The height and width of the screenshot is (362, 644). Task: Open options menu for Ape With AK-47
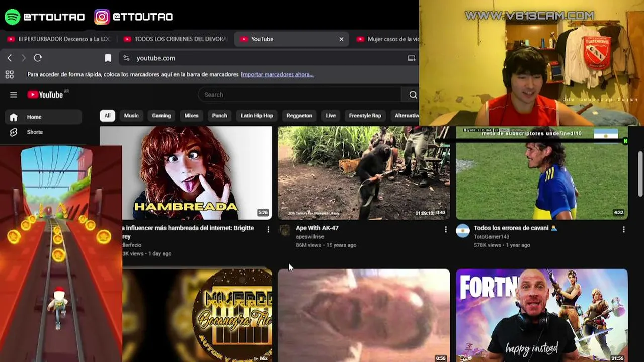coord(445,229)
